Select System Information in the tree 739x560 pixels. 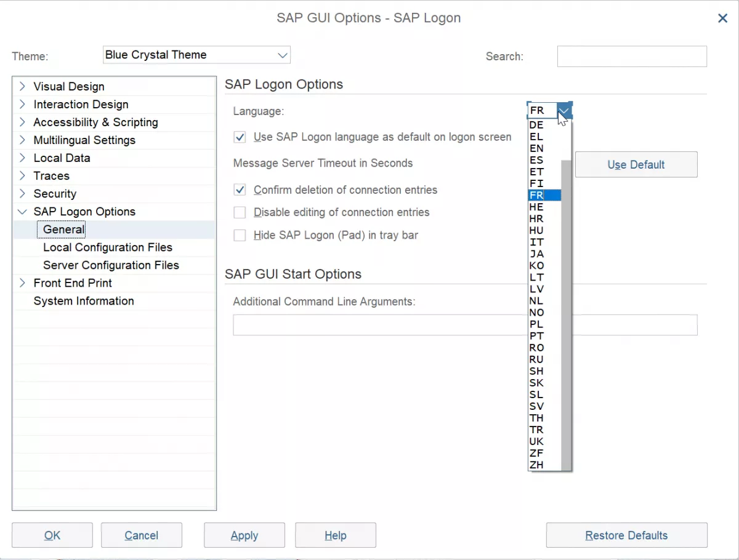(x=84, y=301)
